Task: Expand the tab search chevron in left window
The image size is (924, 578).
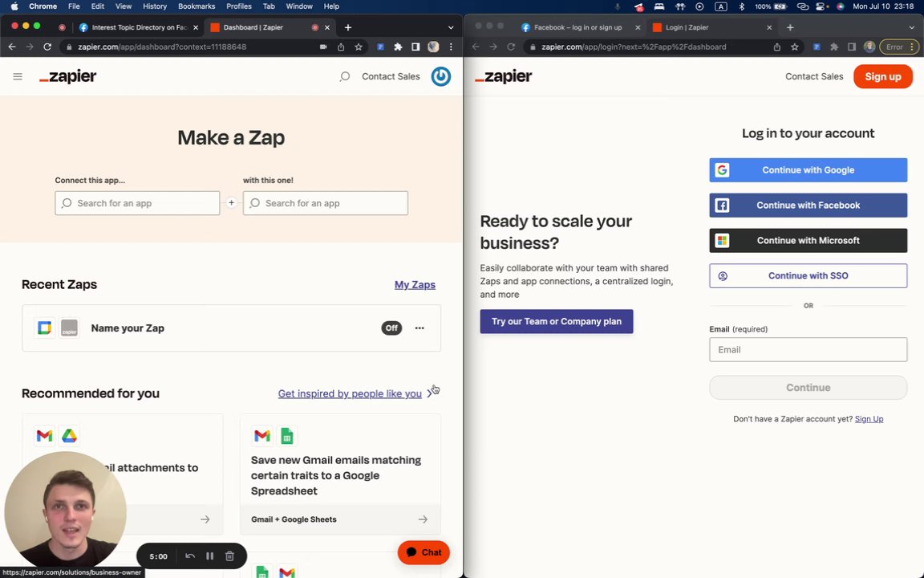Action: pyautogui.click(x=451, y=27)
